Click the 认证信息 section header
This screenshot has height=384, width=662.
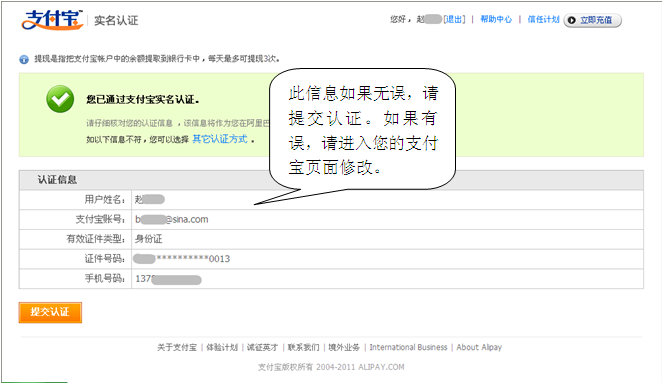pos(57,180)
